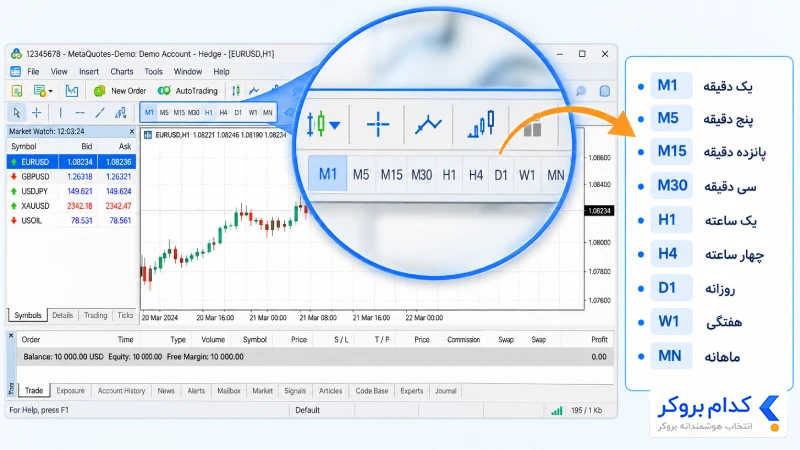
Task: Open the Code Base tab
Action: click(371, 391)
